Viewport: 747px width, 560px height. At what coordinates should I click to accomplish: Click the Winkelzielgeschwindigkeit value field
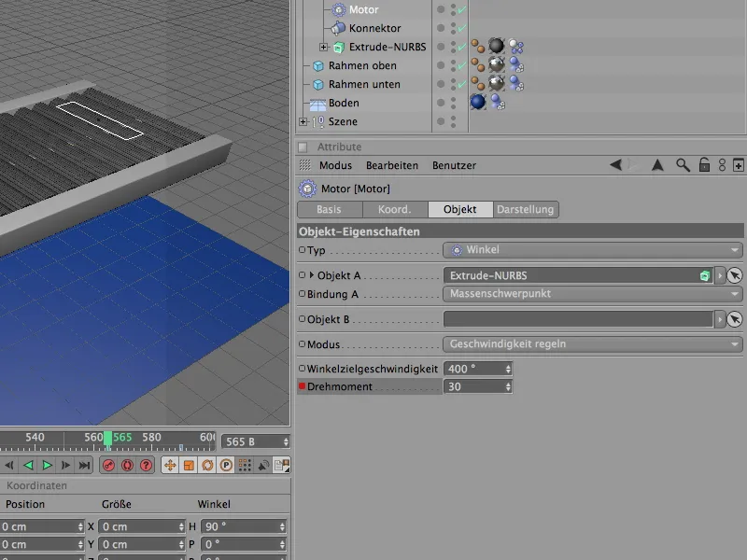[x=472, y=369]
